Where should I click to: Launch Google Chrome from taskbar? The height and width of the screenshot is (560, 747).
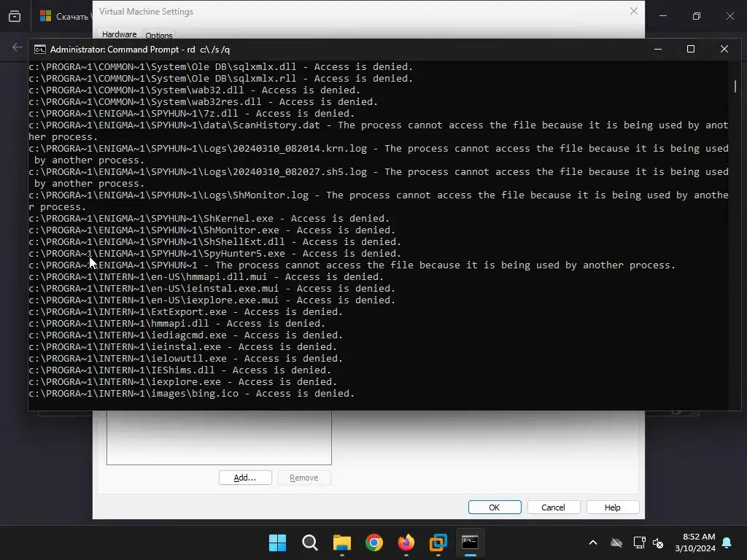pyautogui.click(x=374, y=542)
